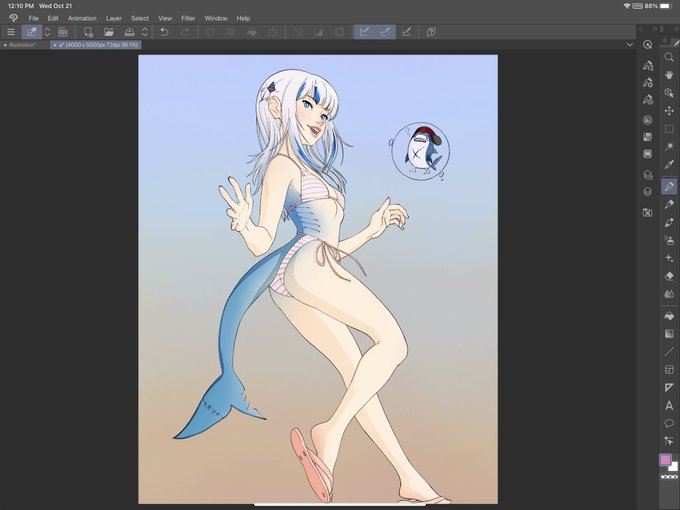The height and width of the screenshot is (510, 680).
Task: Select the Eyedropper tool
Action: (x=669, y=164)
